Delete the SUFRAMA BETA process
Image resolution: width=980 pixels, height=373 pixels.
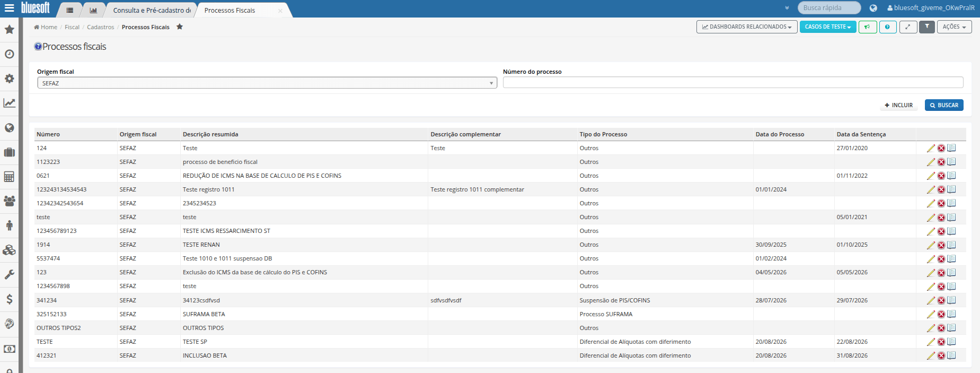[x=941, y=314]
